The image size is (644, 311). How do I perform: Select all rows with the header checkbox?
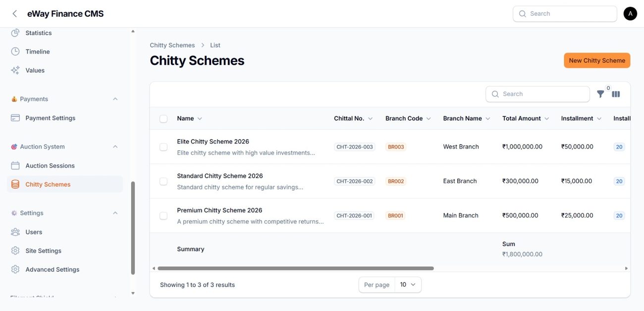(x=163, y=119)
